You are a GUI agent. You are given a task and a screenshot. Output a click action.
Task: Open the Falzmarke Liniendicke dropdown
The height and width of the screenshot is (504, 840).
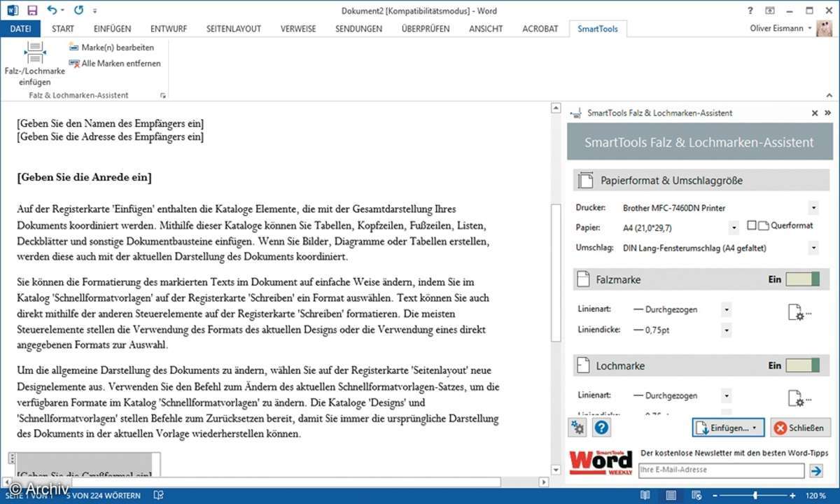[x=727, y=329]
